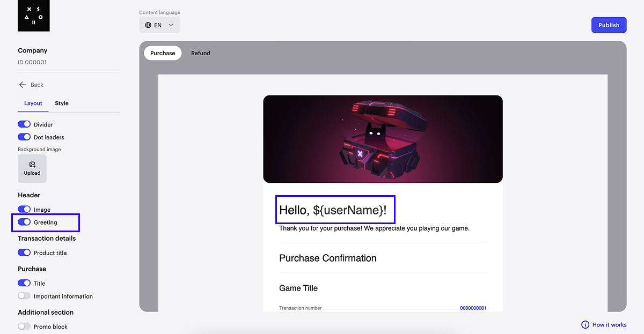644x334 pixels.
Task: Click the globe language icon
Action: click(149, 25)
